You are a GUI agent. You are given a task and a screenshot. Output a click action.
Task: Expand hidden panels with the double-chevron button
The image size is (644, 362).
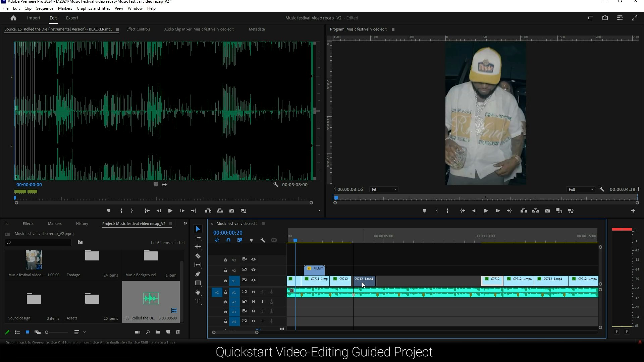pos(185,224)
